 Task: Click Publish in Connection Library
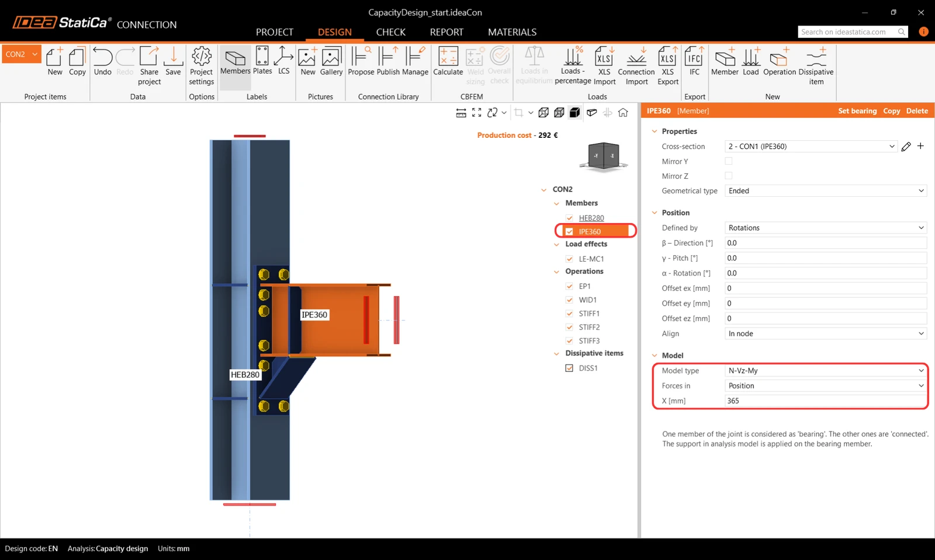tap(388, 61)
